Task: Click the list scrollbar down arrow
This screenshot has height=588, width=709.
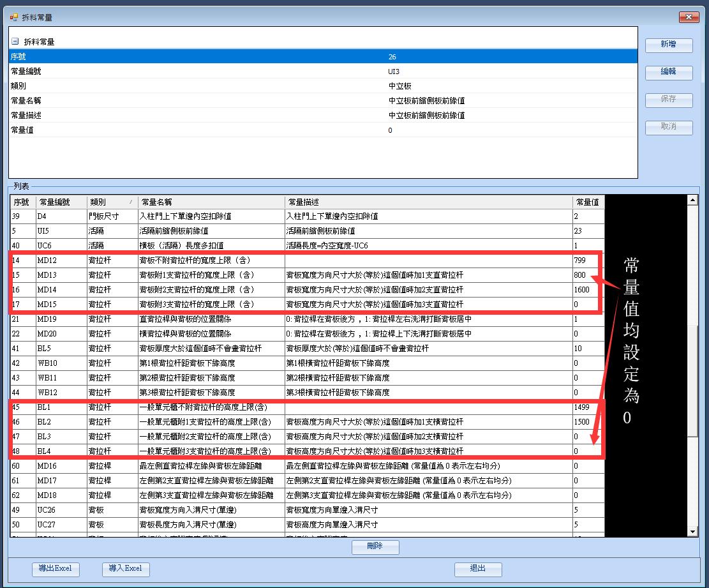Action: (692, 531)
